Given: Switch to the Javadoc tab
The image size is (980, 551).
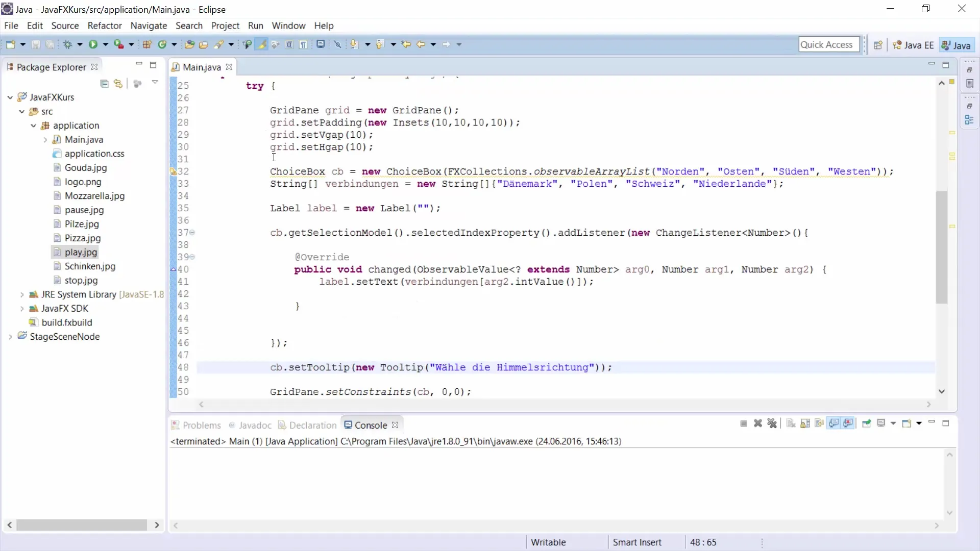Looking at the screenshot, I should click(x=250, y=425).
